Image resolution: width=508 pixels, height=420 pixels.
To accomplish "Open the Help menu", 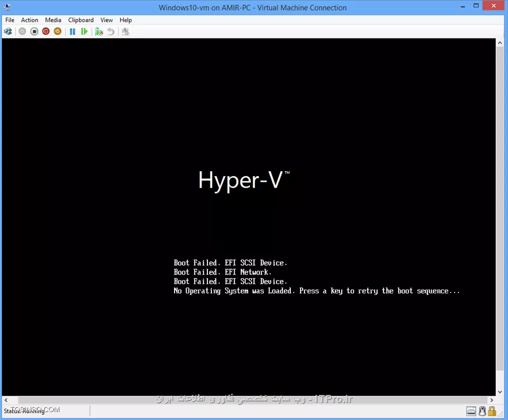I will coord(126,20).
